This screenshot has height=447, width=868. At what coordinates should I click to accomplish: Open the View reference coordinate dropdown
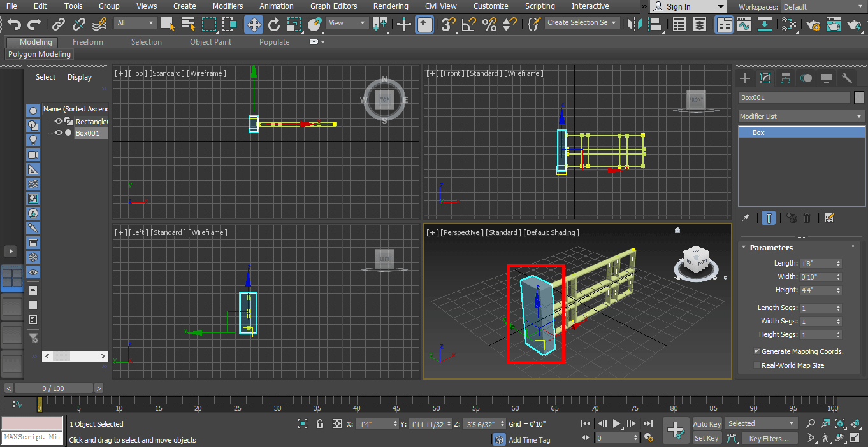click(x=346, y=22)
